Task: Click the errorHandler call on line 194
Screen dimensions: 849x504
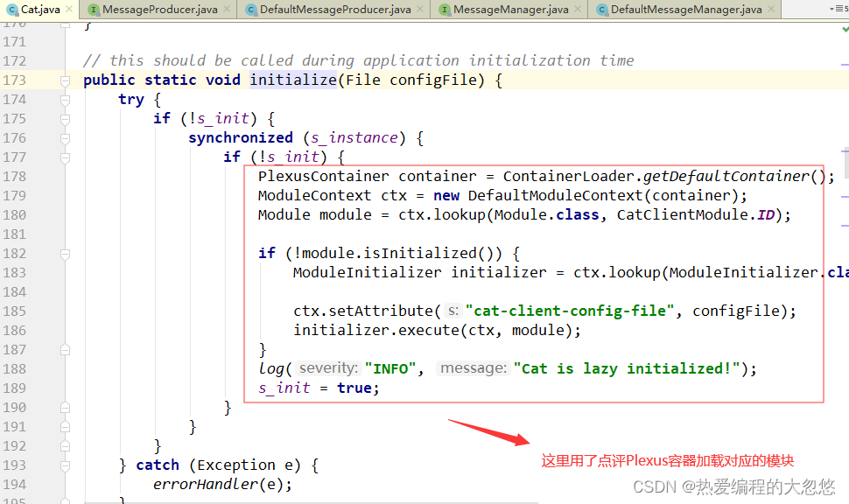Action: pyautogui.click(x=205, y=485)
